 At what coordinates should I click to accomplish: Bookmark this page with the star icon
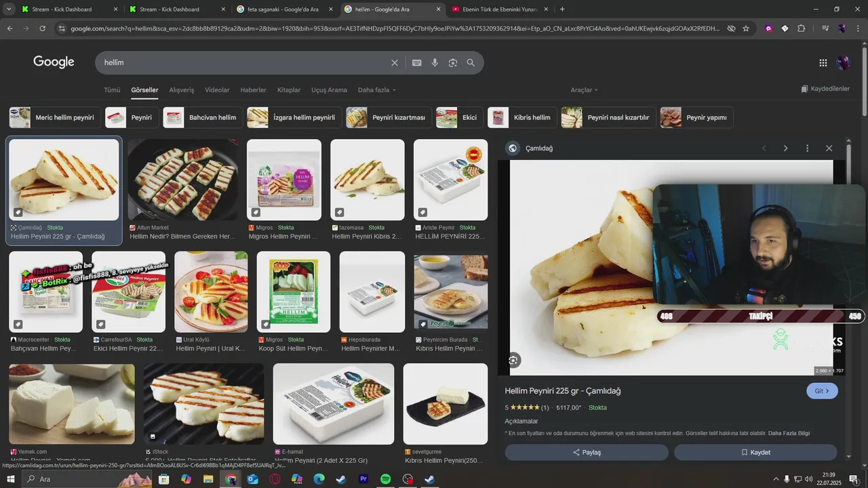coord(746,28)
